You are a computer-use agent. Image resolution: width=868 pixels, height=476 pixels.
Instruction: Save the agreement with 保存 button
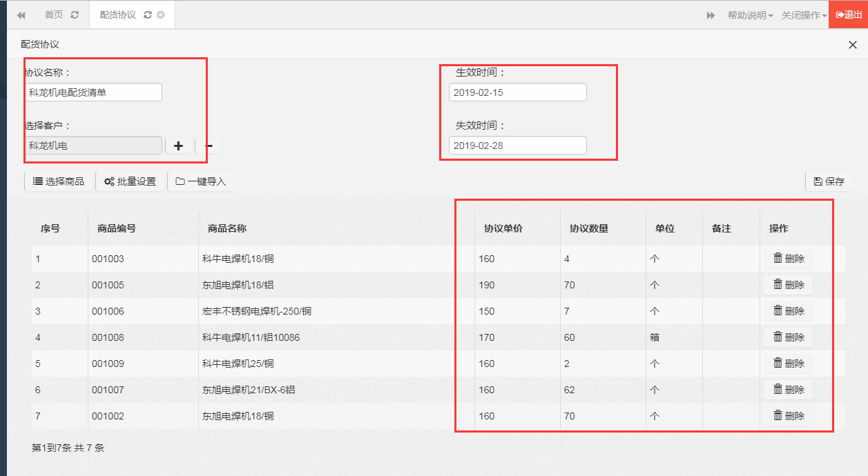click(829, 181)
